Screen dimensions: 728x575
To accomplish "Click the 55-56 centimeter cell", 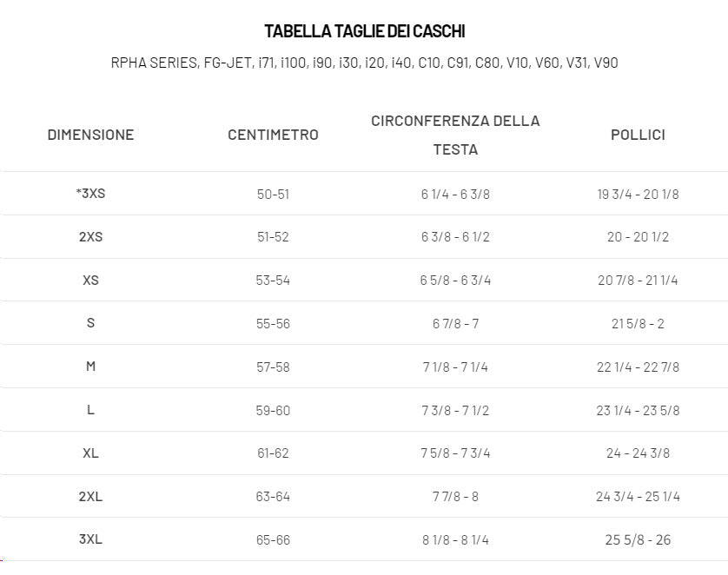I will click(x=273, y=323).
